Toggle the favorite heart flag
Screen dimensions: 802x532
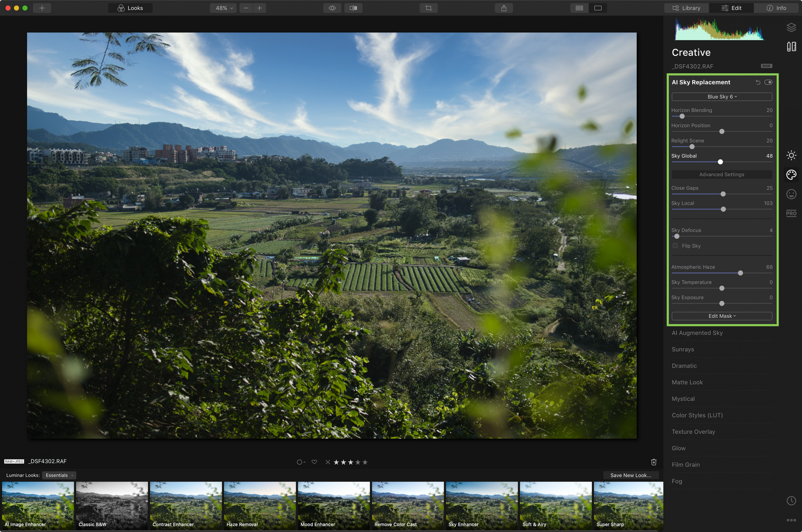[x=314, y=462]
